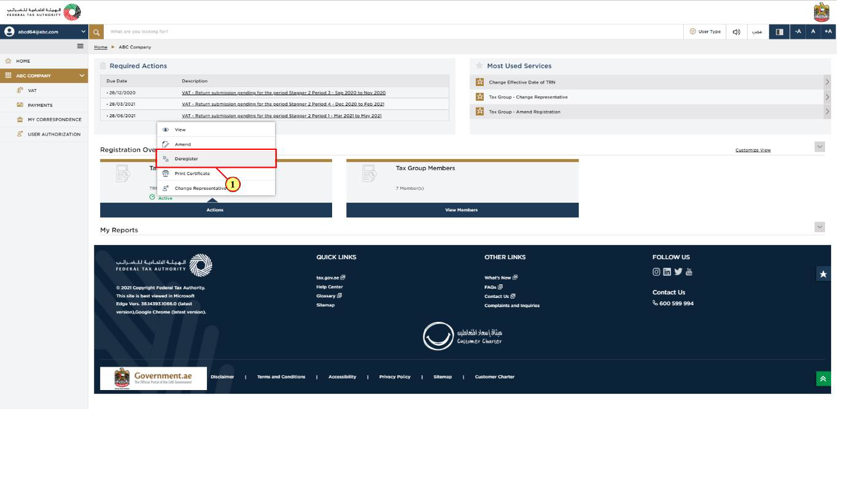Open Contact Us link in the footer
The height and width of the screenshot is (492, 868).
tap(500, 296)
